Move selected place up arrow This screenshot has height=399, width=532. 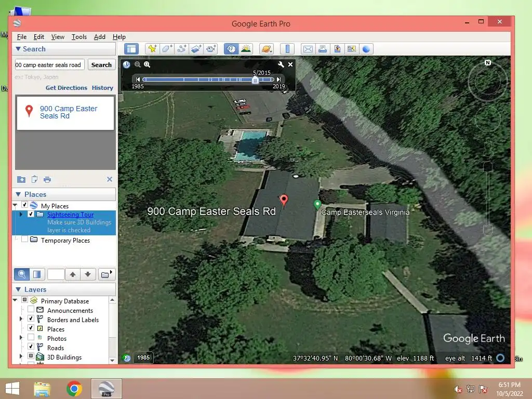click(x=73, y=274)
